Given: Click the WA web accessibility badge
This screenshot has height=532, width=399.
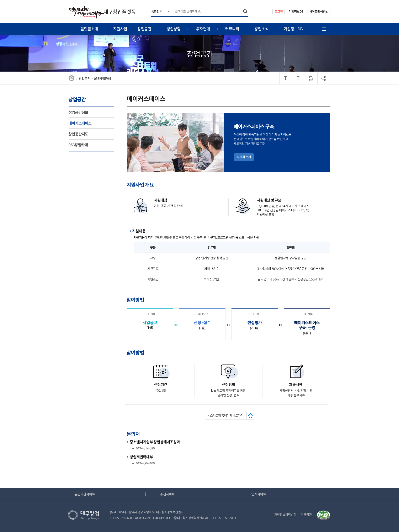Looking at the screenshot, I should [x=323, y=515].
